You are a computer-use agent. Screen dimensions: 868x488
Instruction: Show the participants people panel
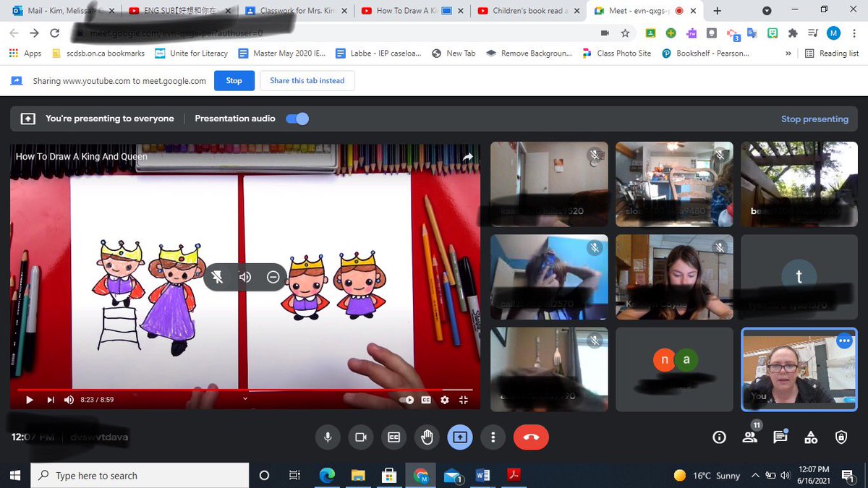(749, 437)
